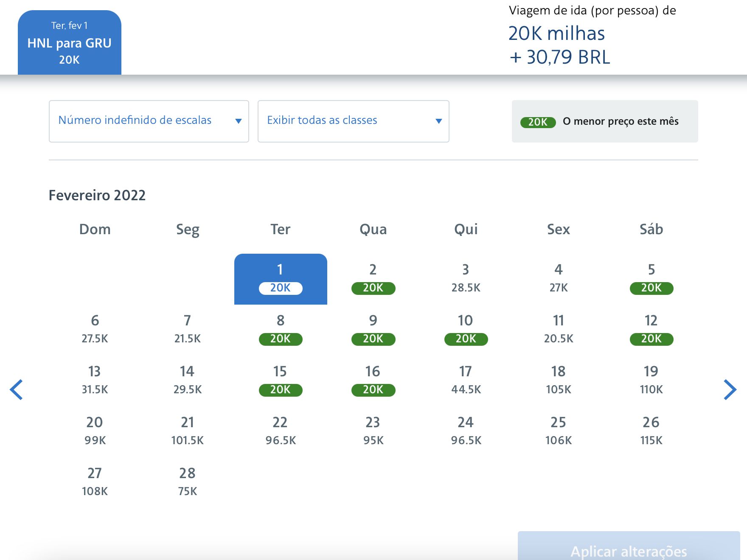Image resolution: width=747 pixels, height=560 pixels.
Task: Pick February 11 priced 20.5K
Action: (x=559, y=330)
